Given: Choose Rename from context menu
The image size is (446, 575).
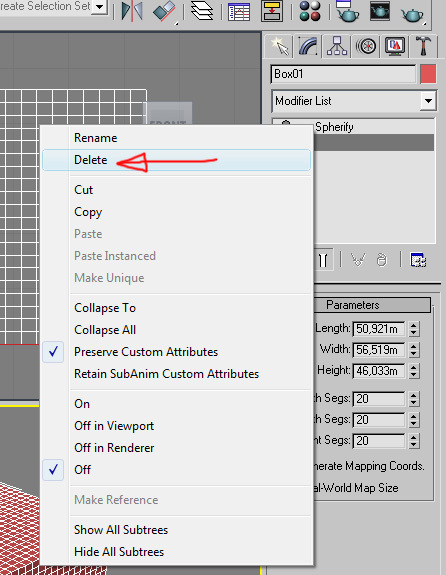Looking at the screenshot, I should pos(176,138).
